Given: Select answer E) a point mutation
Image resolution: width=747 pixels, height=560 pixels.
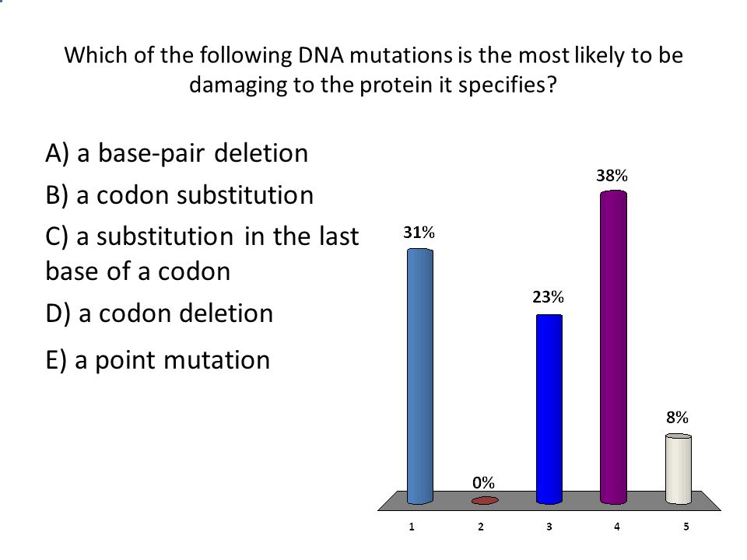Looking at the screenshot, I should tap(158, 360).
